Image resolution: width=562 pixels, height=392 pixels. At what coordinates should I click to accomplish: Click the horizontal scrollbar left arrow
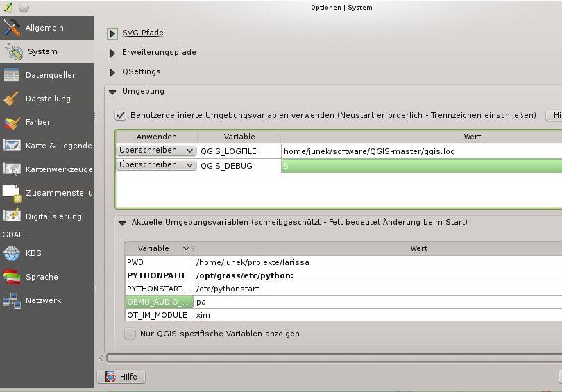tap(101, 358)
